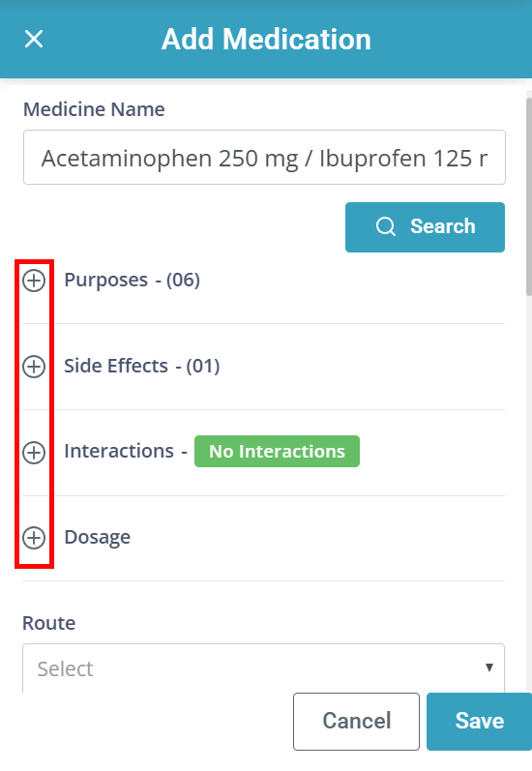This screenshot has height=771, width=532.
Task: Click the Search button label
Action: click(x=442, y=226)
